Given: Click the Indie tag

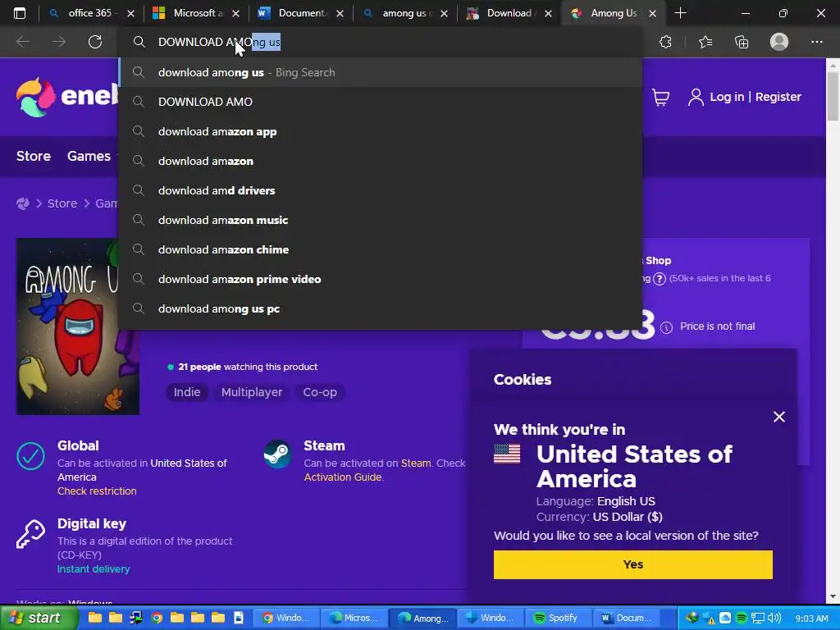Looking at the screenshot, I should click(187, 392).
